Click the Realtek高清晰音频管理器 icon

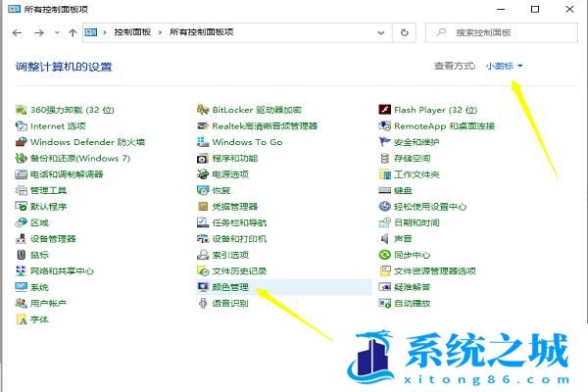pos(203,126)
